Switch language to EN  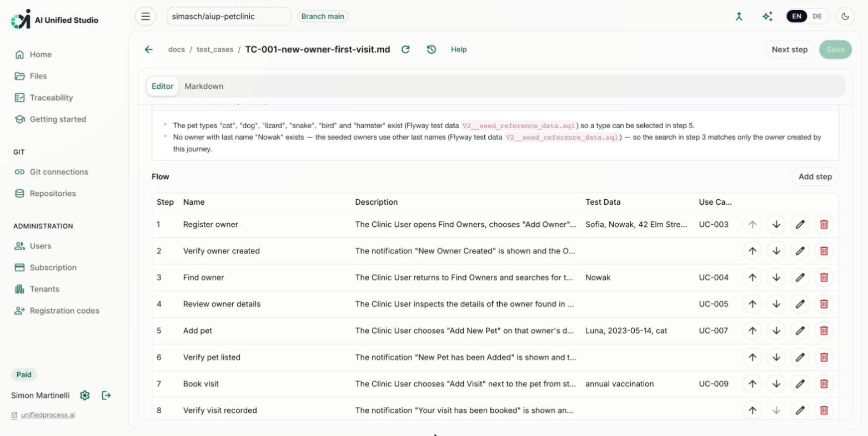[x=796, y=17]
